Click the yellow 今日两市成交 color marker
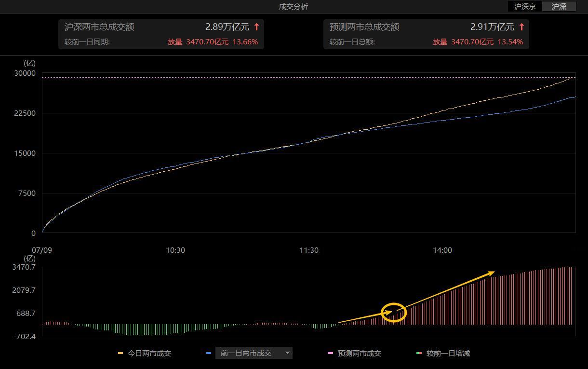Image resolution: width=588 pixels, height=369 pixels. (120, 353)
